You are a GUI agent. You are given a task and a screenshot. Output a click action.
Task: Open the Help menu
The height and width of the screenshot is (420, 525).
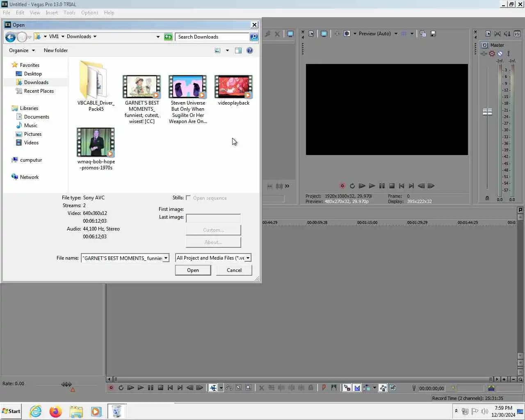(x=109, y=13)
